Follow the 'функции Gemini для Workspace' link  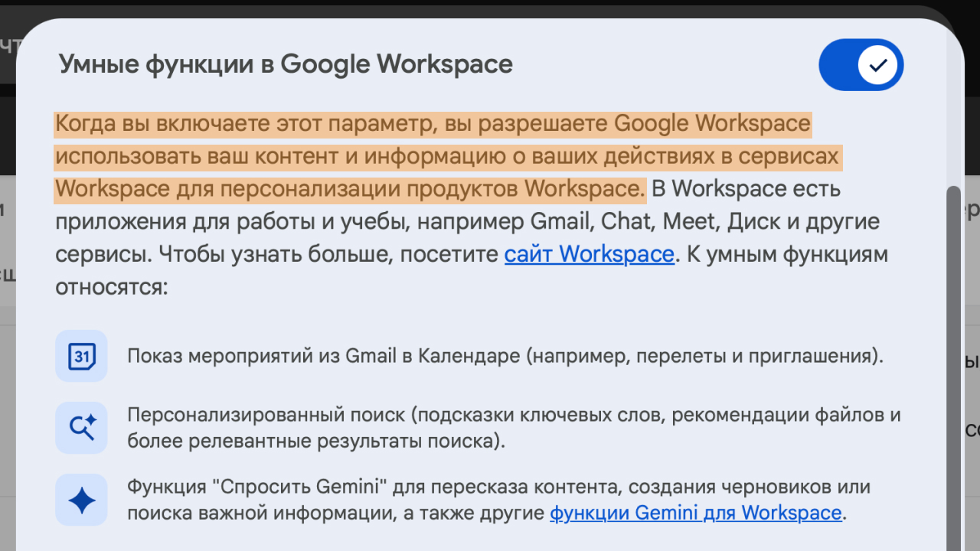point(695,513)
